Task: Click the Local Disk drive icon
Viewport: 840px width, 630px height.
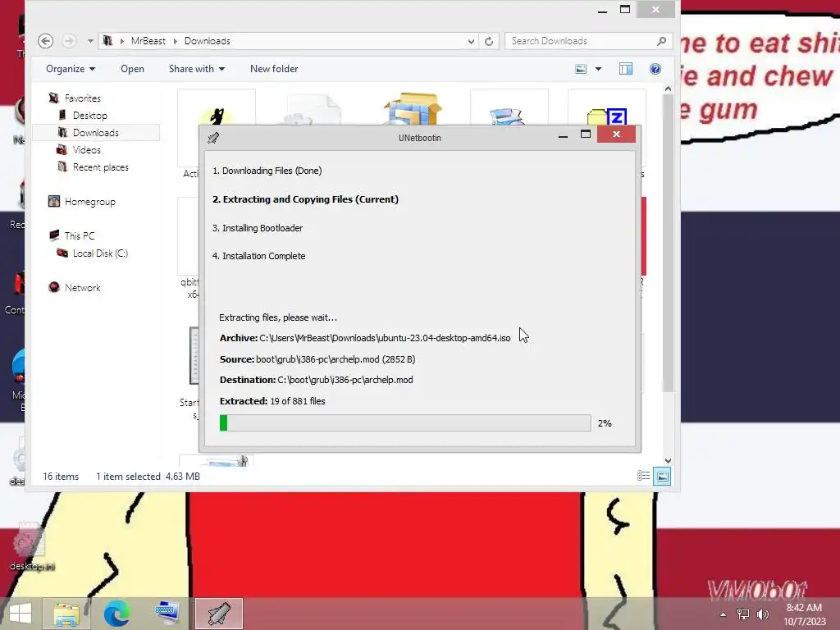Action: tap(62, 253)
